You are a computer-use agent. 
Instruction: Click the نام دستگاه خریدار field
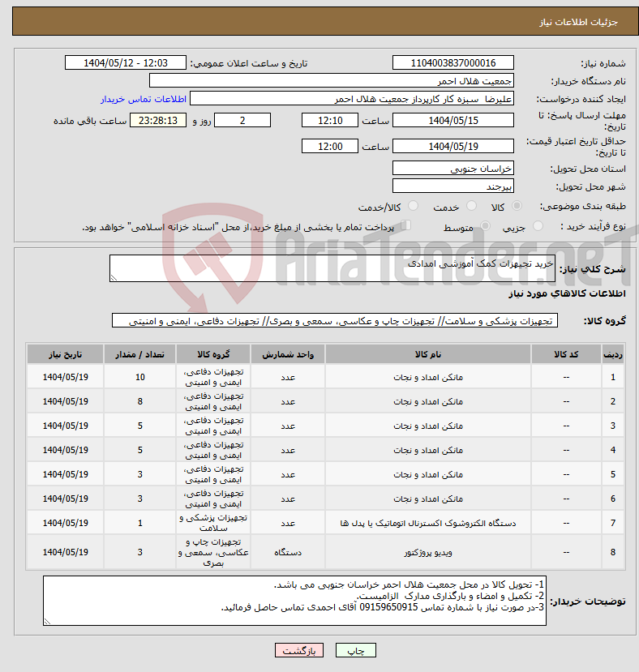(x=331, y=80)
